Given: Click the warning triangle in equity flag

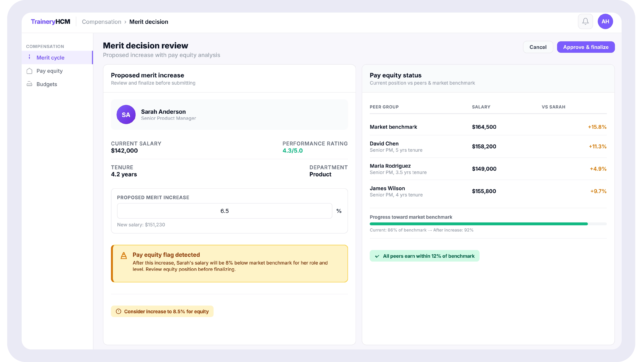Looking at the screenshot, I should pyautogui.click(x=124, y=256).
